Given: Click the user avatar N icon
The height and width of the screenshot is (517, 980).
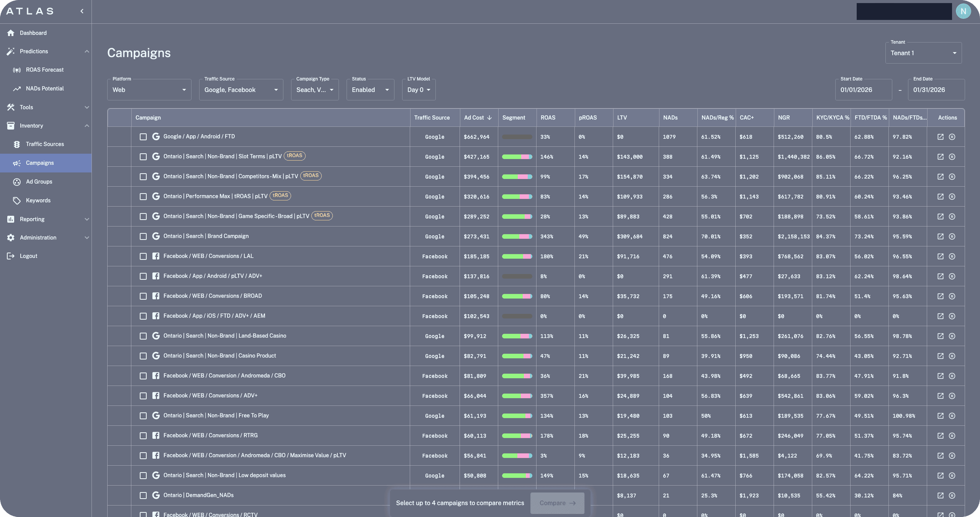Looking at the screenshot, I should [x=963, y=11].
